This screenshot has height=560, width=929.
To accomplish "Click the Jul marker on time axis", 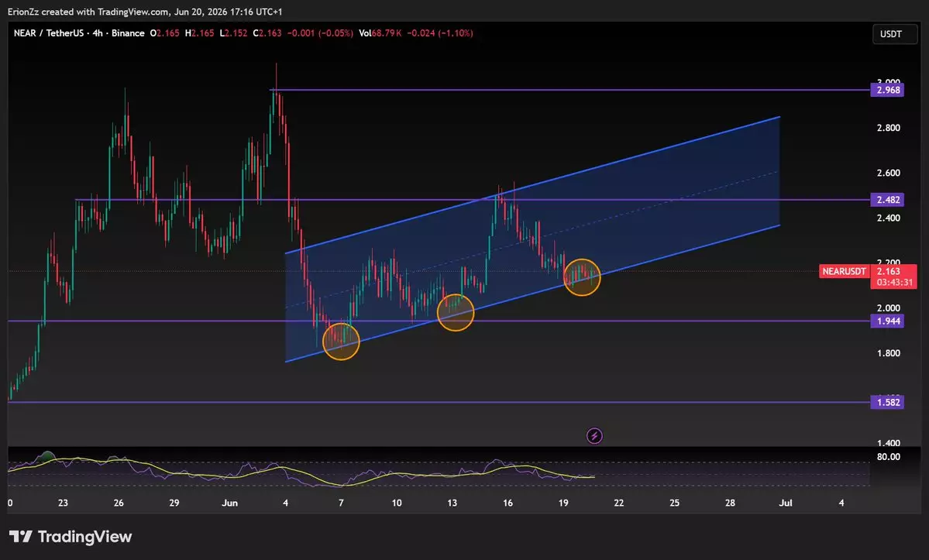I will (x=786, y=503).
